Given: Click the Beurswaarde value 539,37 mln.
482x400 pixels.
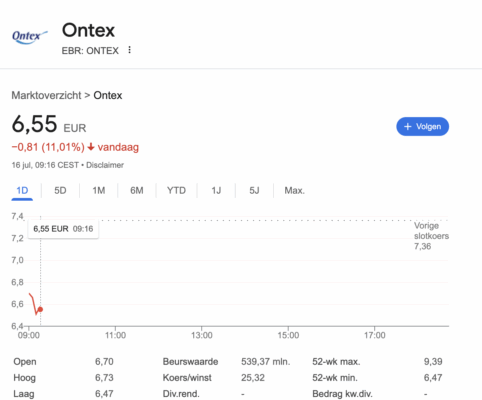Looking at the screenshot, I should (x=266, y=362).
